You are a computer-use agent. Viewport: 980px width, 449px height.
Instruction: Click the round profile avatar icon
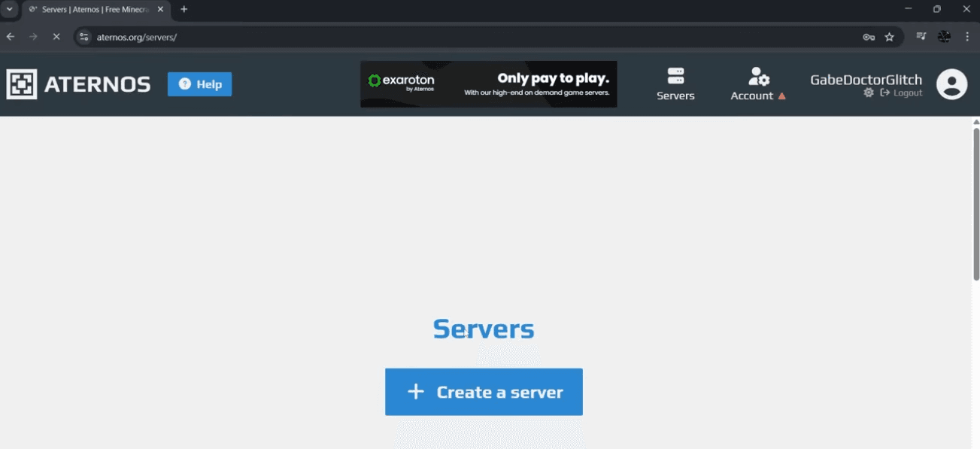coord(951,83)
